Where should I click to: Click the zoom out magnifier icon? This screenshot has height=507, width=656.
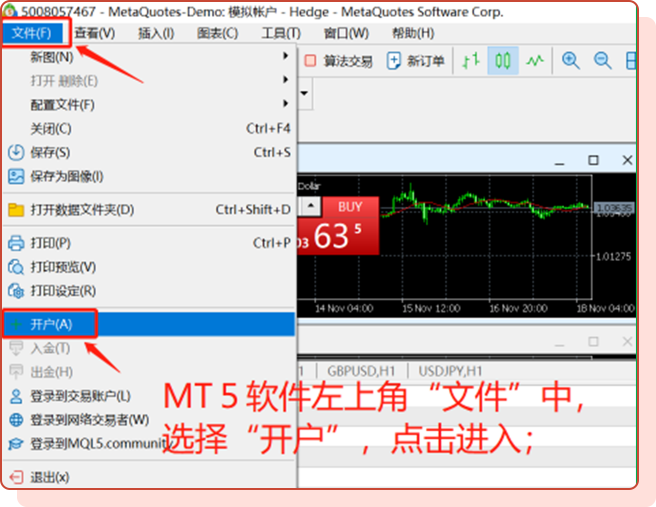[603, 61]
